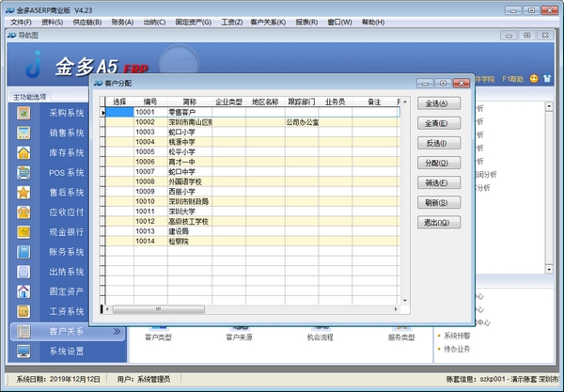Click the smiley face icon in header
Image resolution: width=564 pixels, height=392 pixels.
click(x=534, y=78)
